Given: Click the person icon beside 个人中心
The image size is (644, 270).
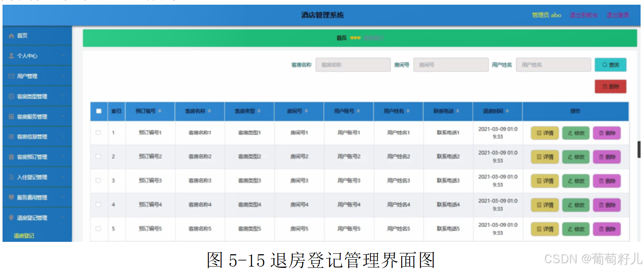Looking at the screenshot, I should pyautogui.click(x=12, y=56).
